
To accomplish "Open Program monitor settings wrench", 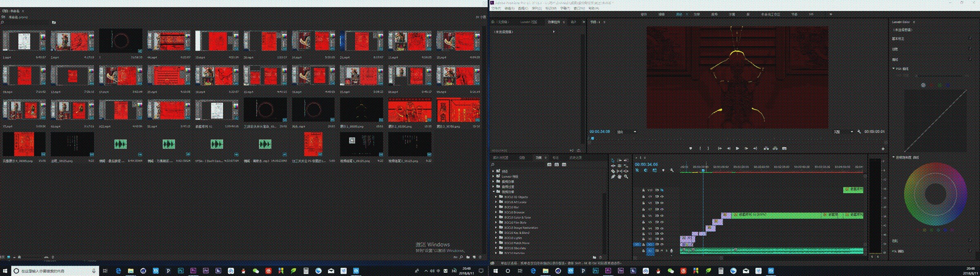I will pos(859,132).
